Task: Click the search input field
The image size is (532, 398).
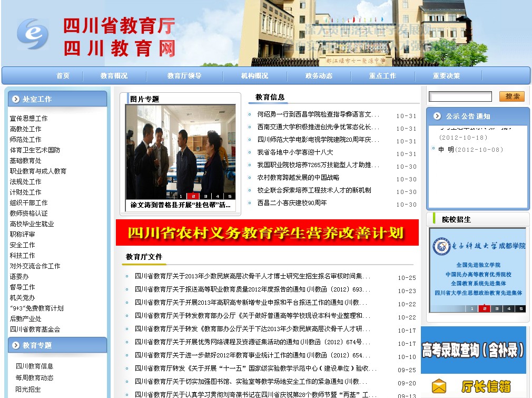Action: click(460, 96)
